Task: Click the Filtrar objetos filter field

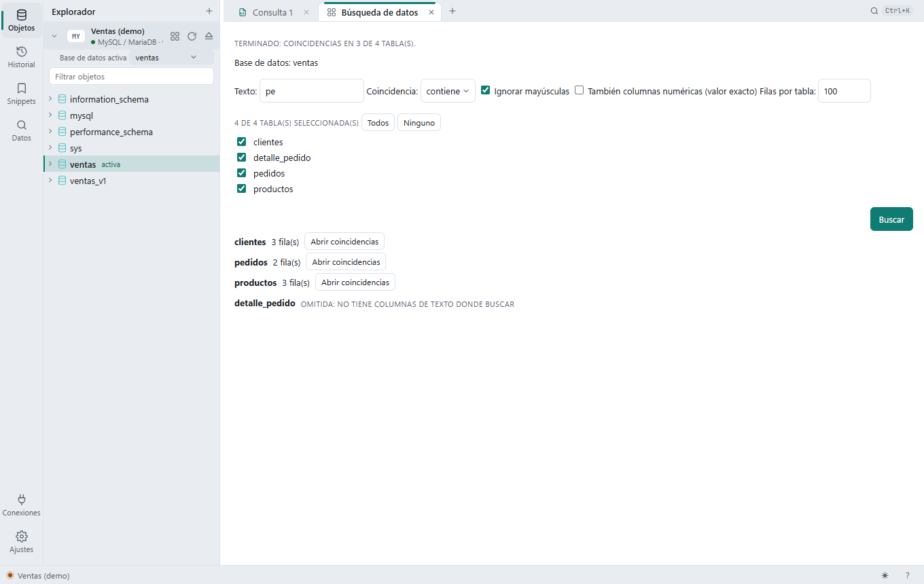Action: pos(132,77)
